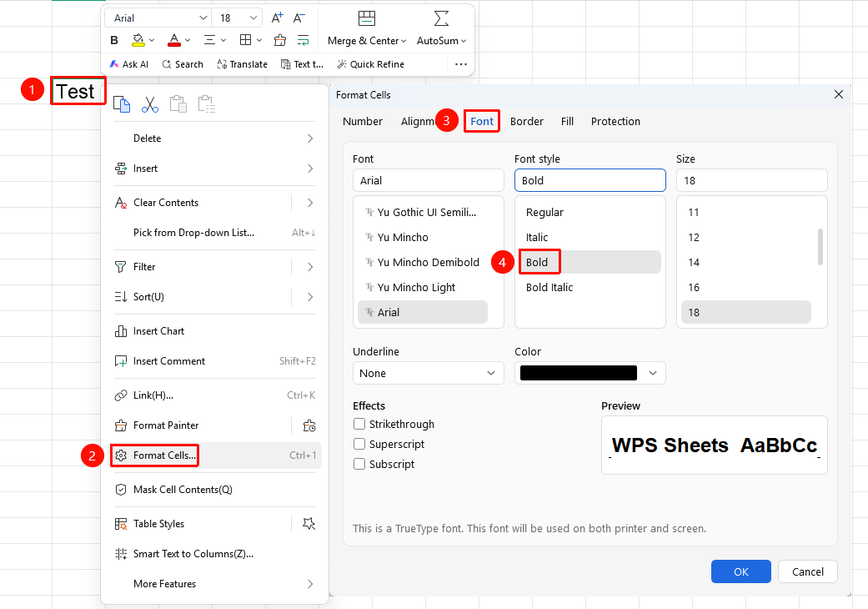Enable the Subscript checkbox
The image size is (868, 609).
click(x=359, y=464)
